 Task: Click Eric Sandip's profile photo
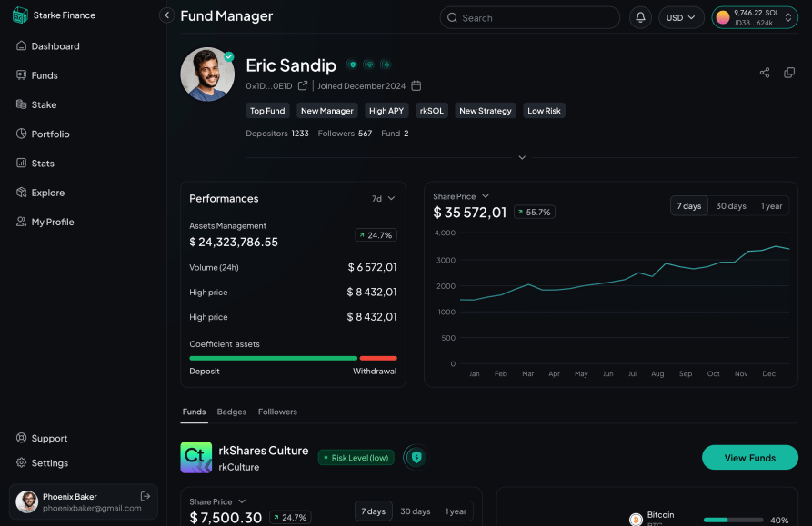tap(207, 74)
